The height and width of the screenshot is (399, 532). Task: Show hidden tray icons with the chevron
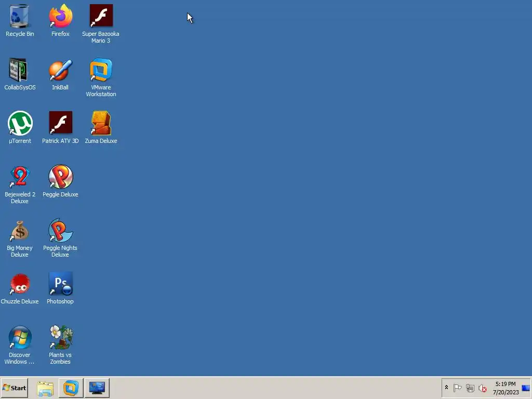pyautogui.click(x=446, y=388)
